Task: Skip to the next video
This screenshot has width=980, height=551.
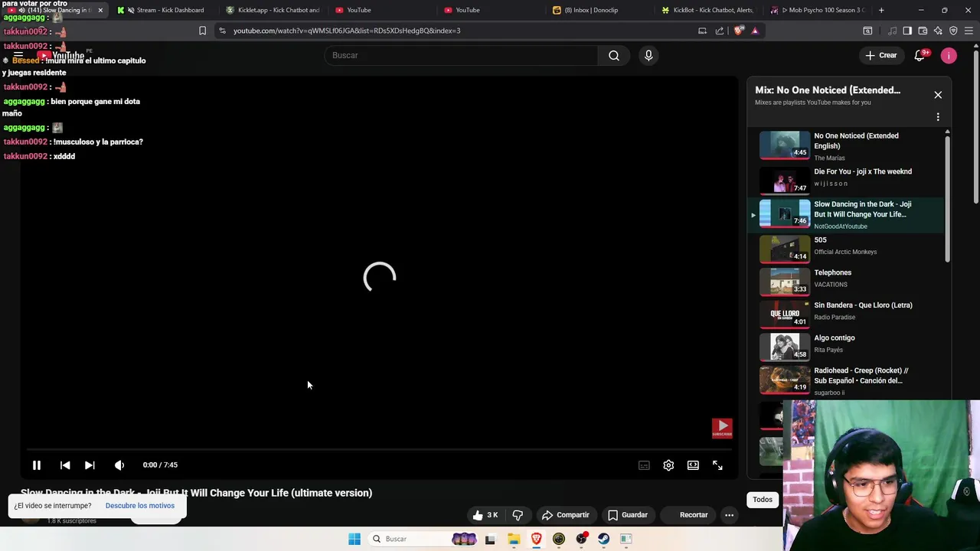Action: [x=90, y=465]
